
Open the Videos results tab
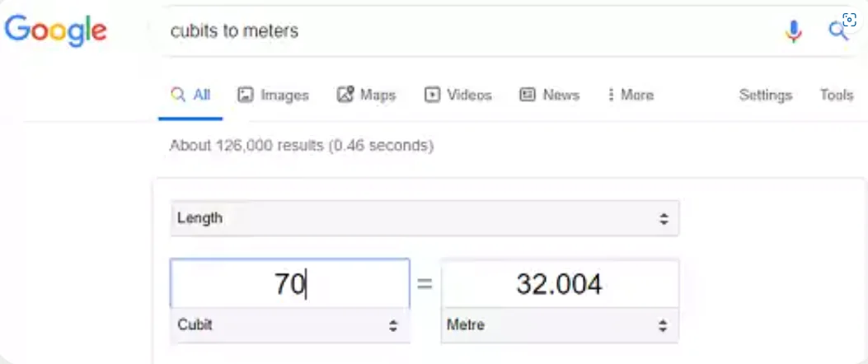pyautogui.click(x=457, y=95)
